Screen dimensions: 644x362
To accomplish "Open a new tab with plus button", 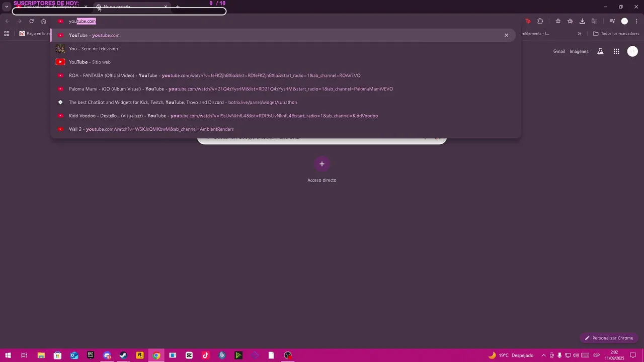I will pos(178,7).
